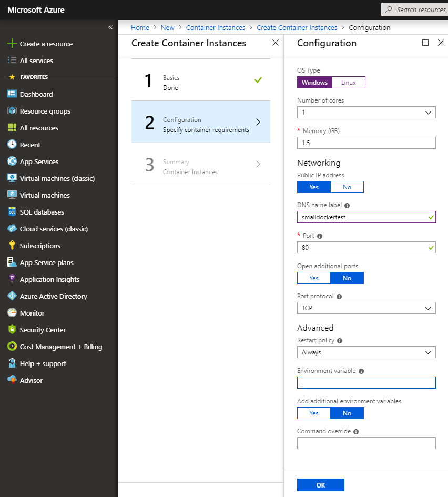448x497 pixels.
Task: Click the Dashboard icon in sidebar
Action: click(12, 94)
